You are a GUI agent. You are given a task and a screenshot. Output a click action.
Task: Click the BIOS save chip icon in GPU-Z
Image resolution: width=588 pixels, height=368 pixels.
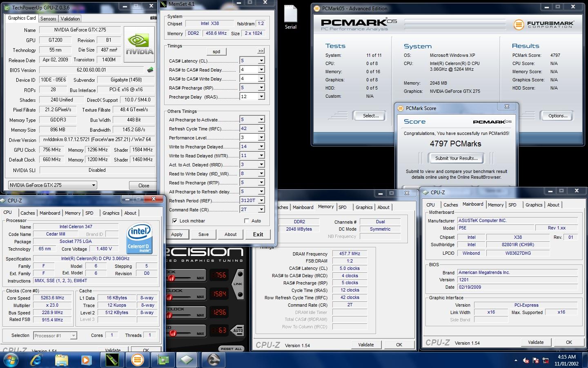point(150,70)
